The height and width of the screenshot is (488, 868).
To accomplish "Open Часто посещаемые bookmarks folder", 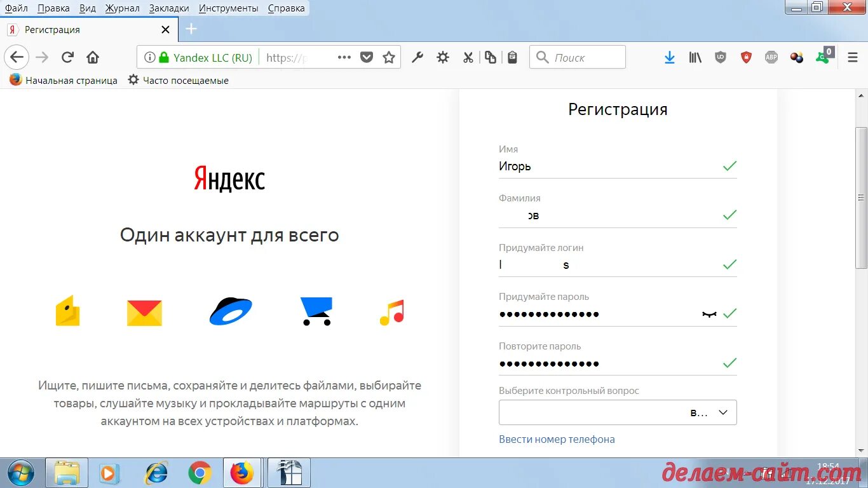I will click(x=178, y=80).
